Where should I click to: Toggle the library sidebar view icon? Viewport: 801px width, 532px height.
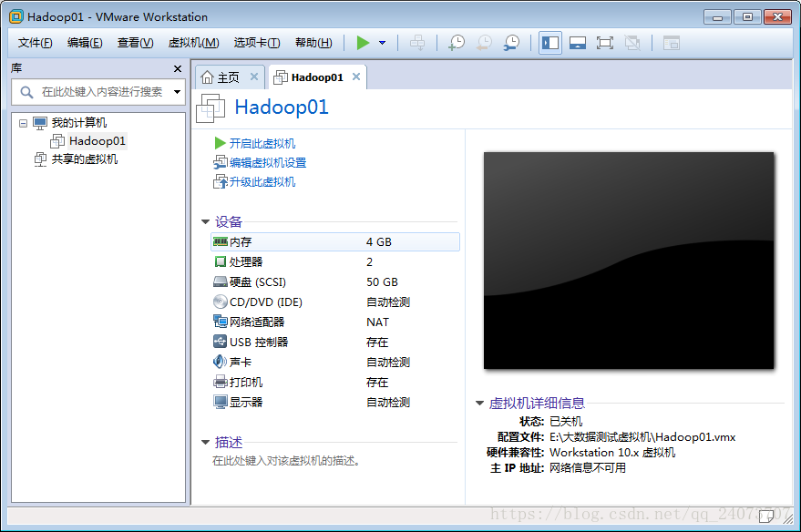coord(550,43)
